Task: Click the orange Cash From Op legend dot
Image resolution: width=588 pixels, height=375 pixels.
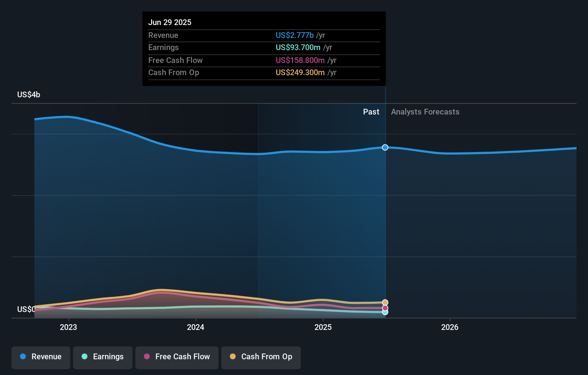Action: point(232,357)
